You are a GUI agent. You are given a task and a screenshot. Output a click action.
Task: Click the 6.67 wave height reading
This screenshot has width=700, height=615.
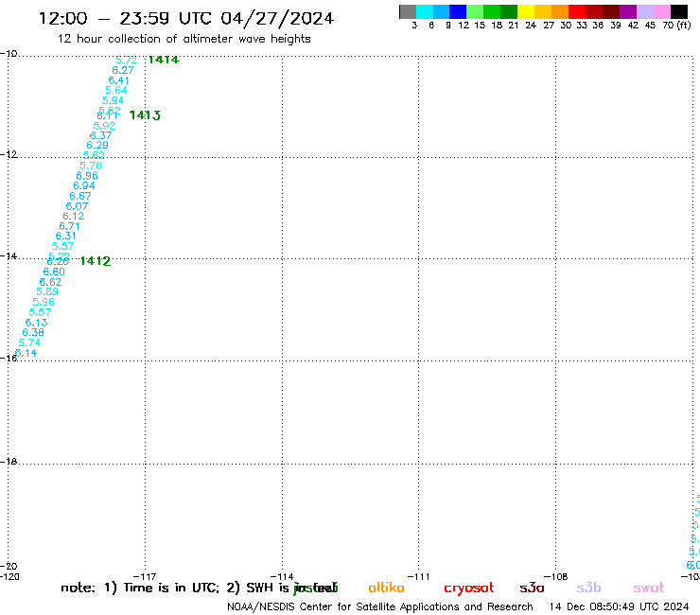pyautogui.click(x=80, y=196)
